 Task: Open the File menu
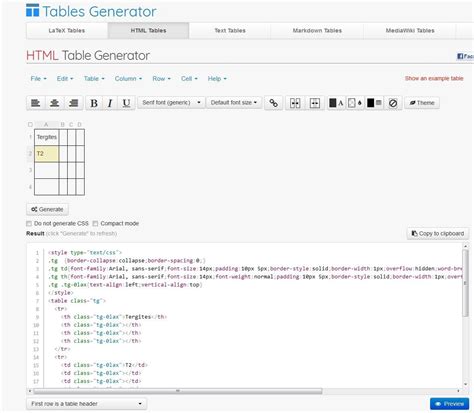38,79
